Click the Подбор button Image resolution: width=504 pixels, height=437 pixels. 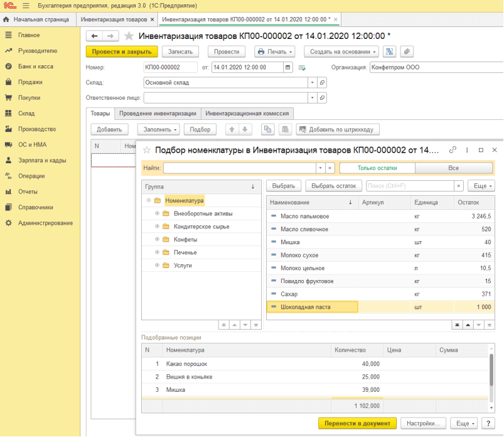coord(200,129)
